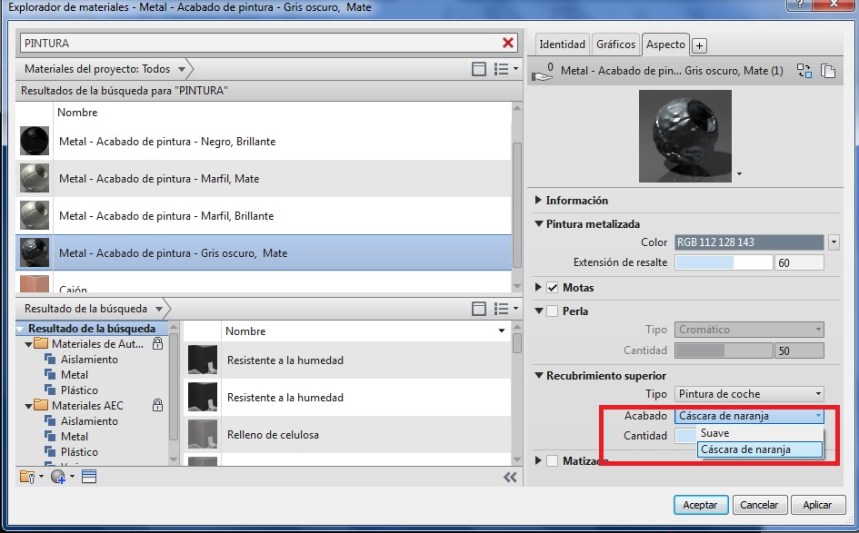Click the create new material globe icon
Screen dimensions: 859x533
point(59,477)
